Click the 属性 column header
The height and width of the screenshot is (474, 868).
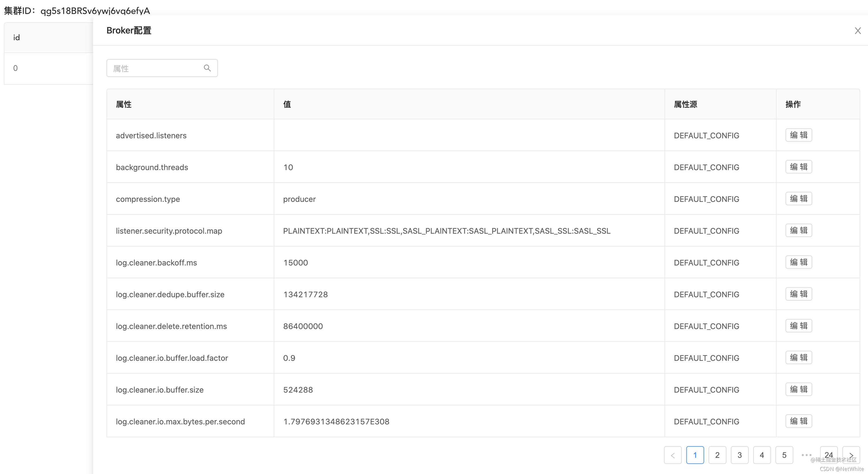point(124,104)
